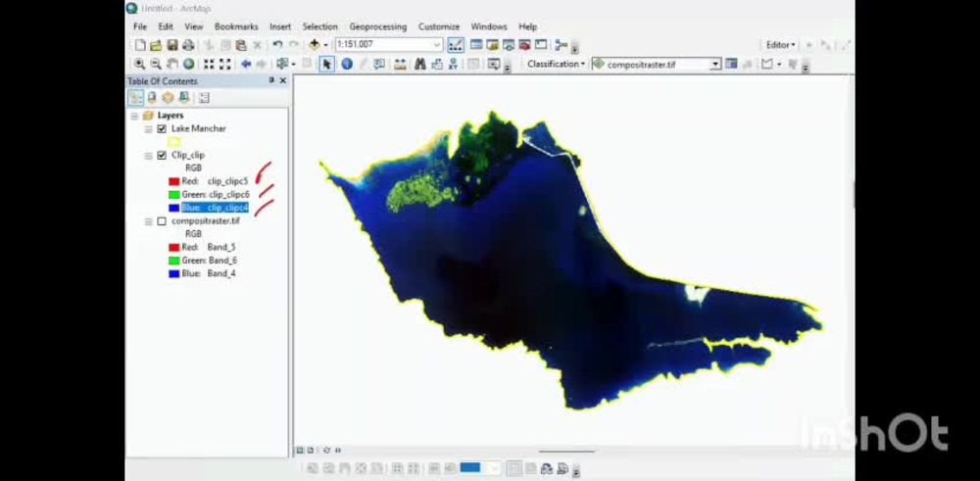Activate the Pan hand tool
This screenshot has height=481, width=980.
coord(171,64)
